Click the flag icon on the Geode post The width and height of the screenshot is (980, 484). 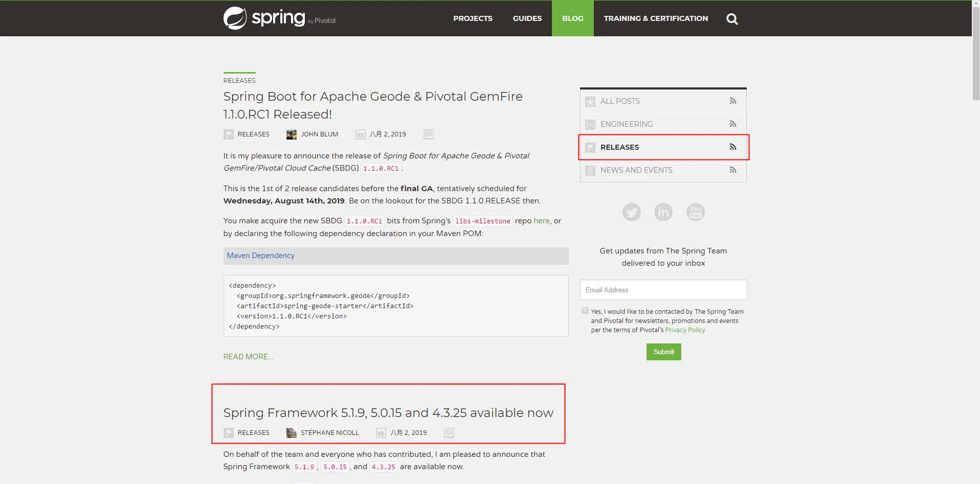(x=229, y=134)
